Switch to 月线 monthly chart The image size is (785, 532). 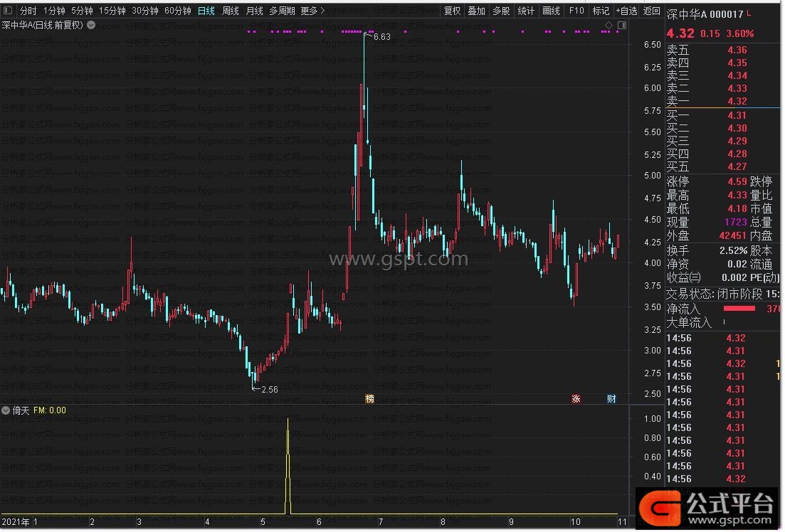coord(255,11)
